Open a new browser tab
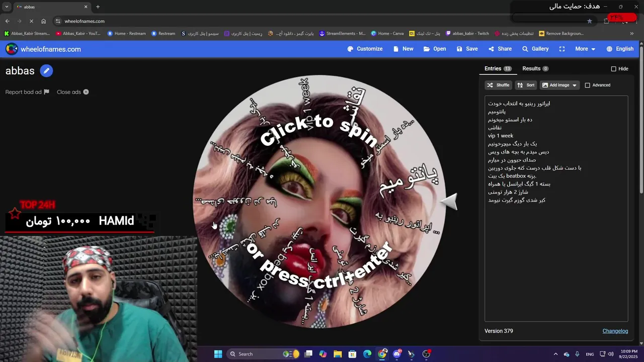 [x=98, y=7]
